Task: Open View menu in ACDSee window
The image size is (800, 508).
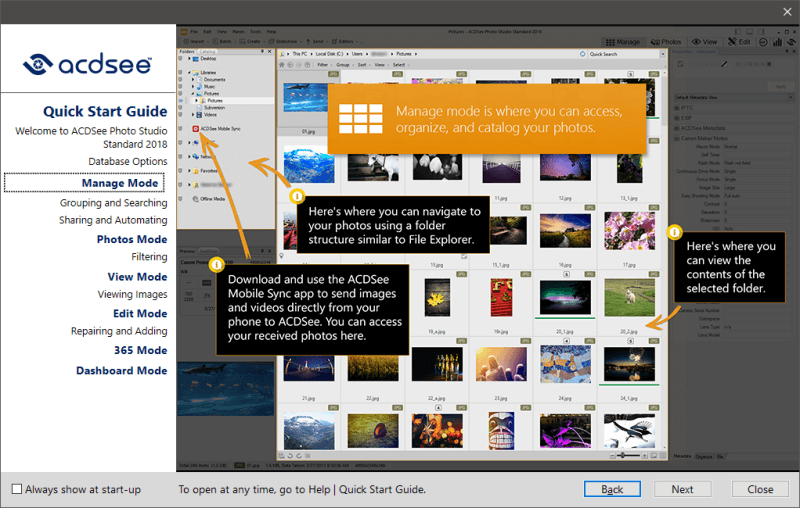Action: [222, 32]
